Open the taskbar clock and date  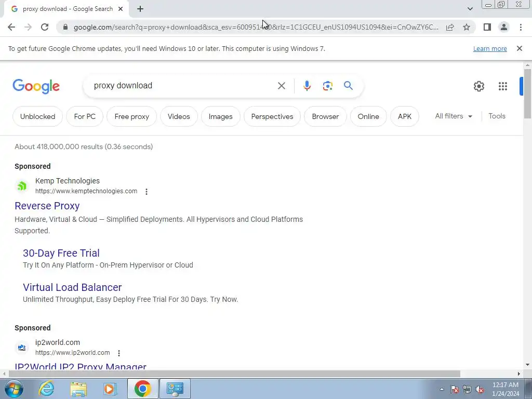505,389
